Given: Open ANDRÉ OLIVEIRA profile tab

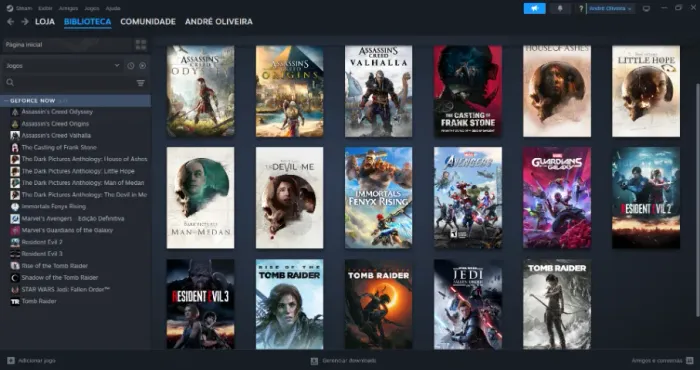Looking at the screenshot, I should [x=219, y=21].
